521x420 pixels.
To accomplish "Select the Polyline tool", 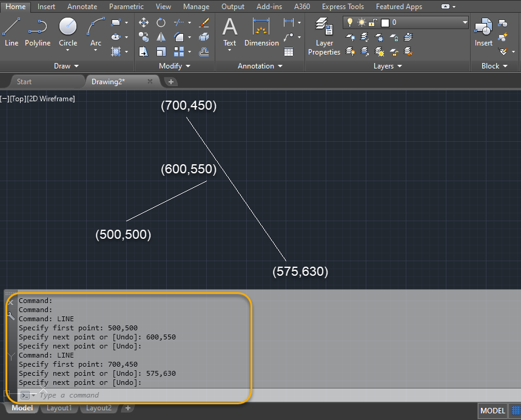I will pyautogui.click(x=38, y=32).
